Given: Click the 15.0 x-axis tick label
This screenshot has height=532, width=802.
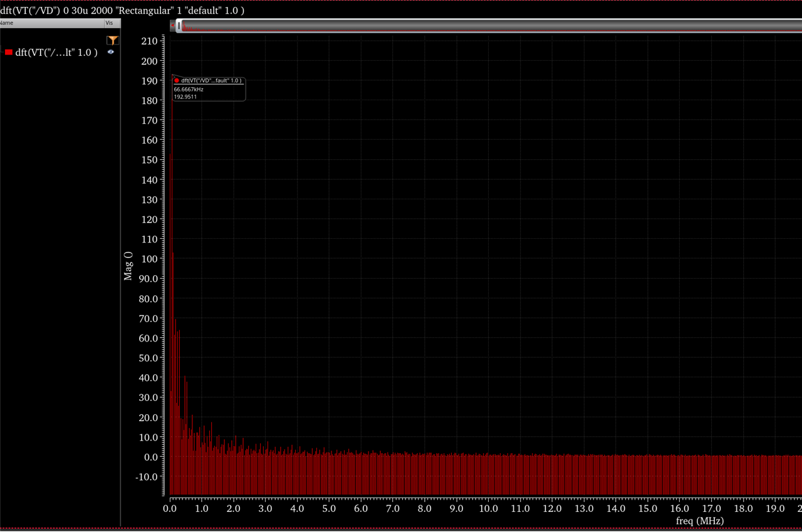Looking at the screenshot, I should (647, 508).
